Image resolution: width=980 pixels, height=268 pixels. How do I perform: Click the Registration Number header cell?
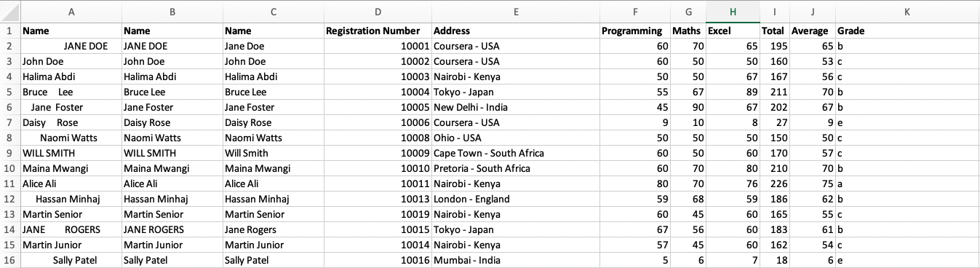(378, 31)
